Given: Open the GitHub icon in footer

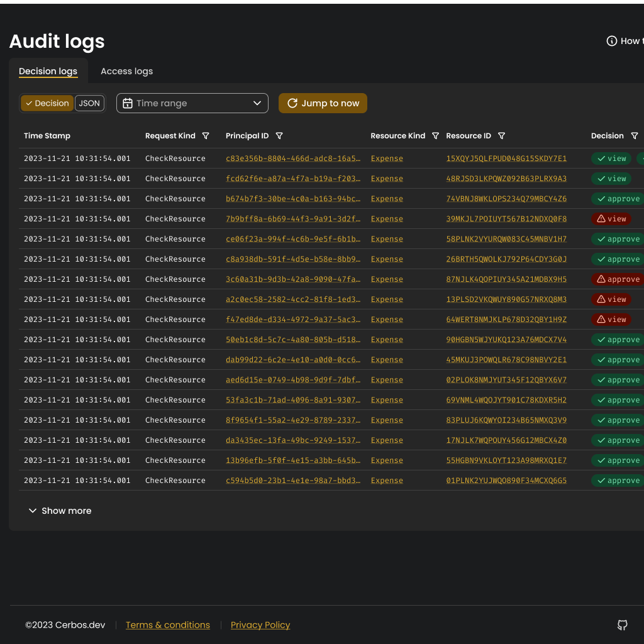Looking at the screenshot, I should (x=622, y=625).
